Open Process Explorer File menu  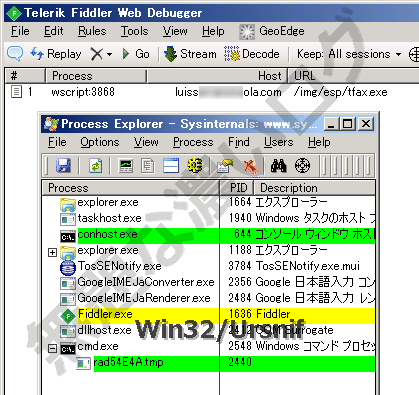point(57,142)
